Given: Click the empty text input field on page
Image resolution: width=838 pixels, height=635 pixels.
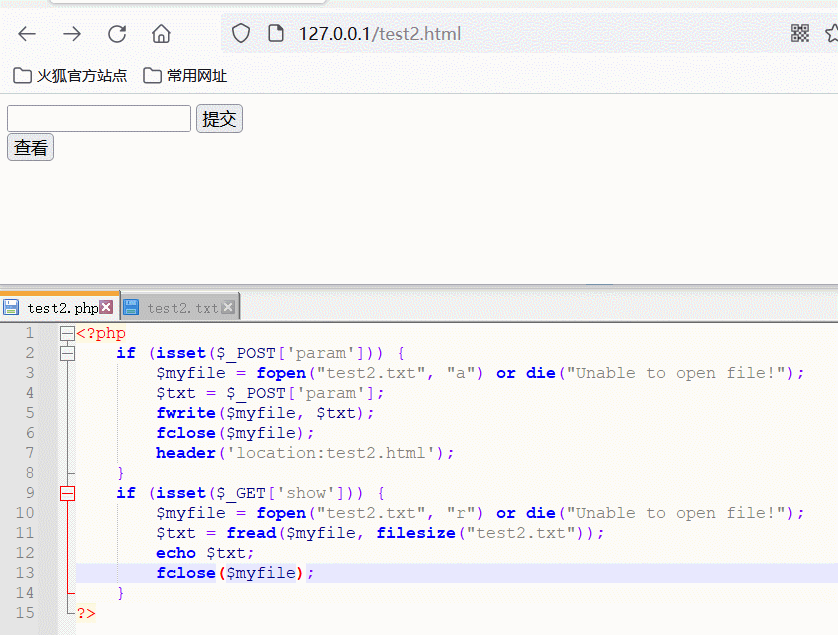Looking at the screenshot, I should tap(99, 119).
